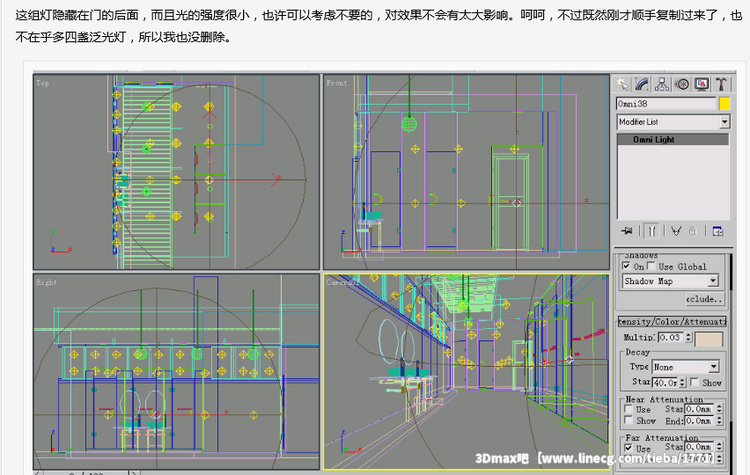750x475 pixels.
Task: Click Near Attenuation Start spinner
Action: pos(719,409)
